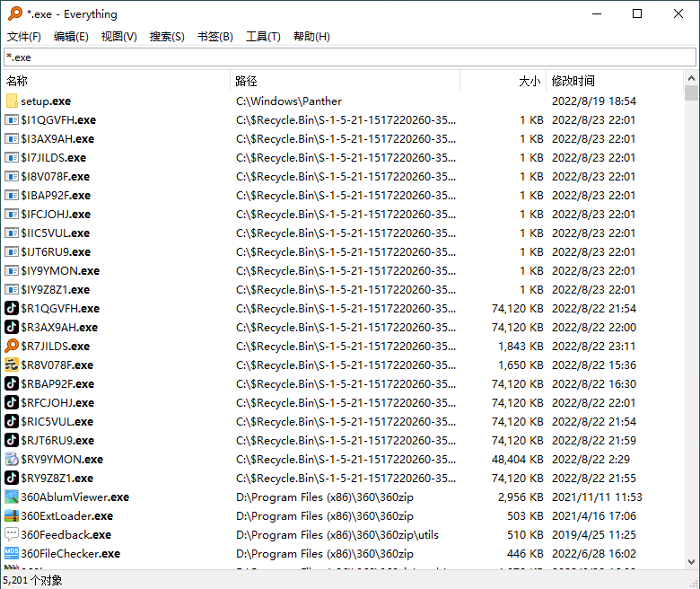
Task: Select file name 360Feedback.exe
Action: pos(66,534)
